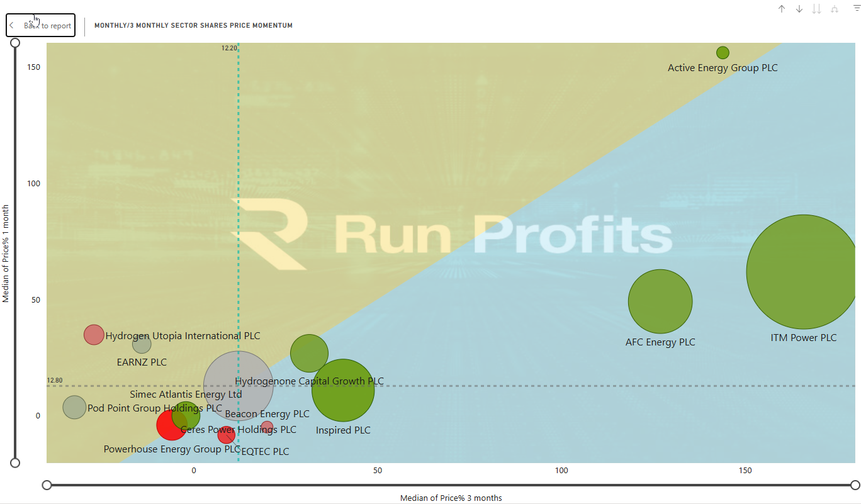861x504 pixels.
Task: Click the 'EARNZ PLC' label
Action: pyautogui.click(x=142, y=362)
